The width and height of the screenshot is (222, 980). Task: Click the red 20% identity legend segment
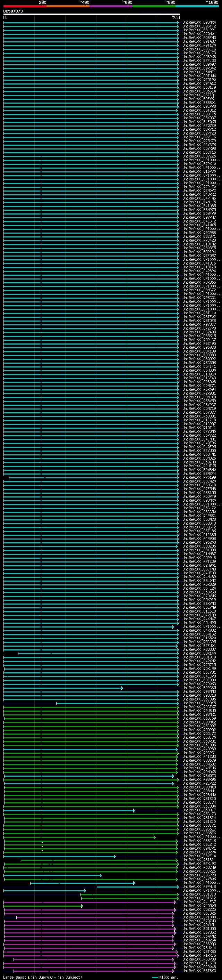coord(25,6)
